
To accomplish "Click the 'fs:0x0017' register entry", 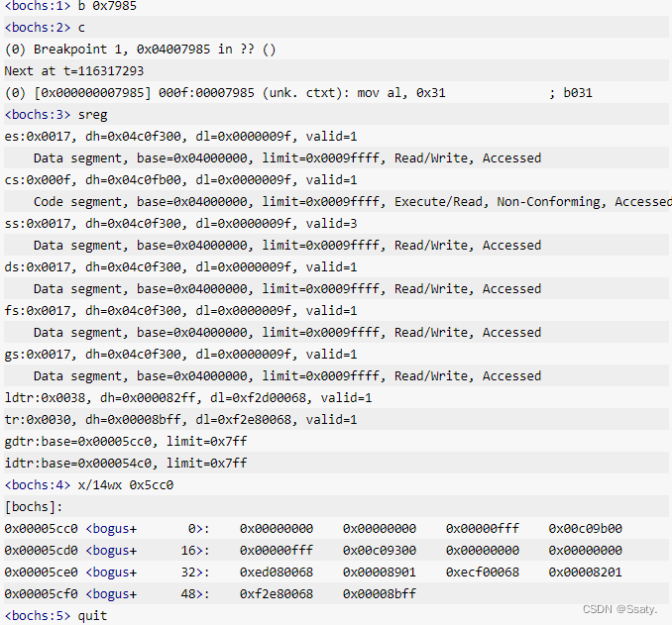I will pos(38,311).
